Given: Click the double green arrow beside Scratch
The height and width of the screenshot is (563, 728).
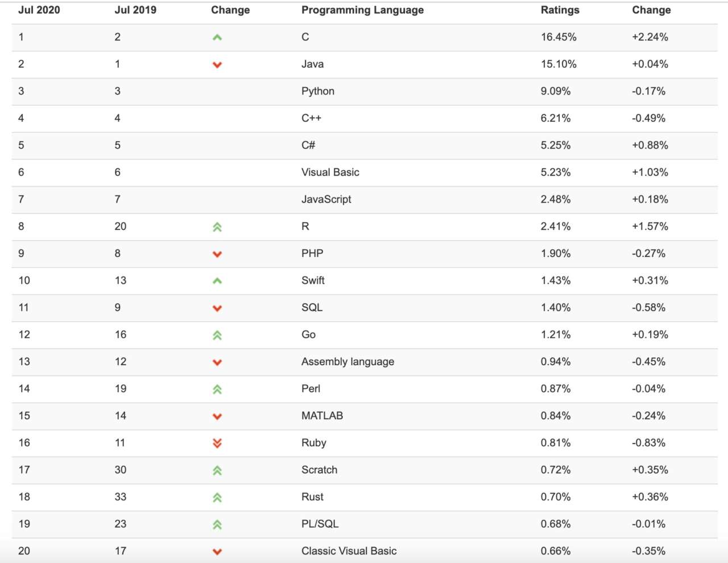Looking at the screenshot, I should click(217, 471).
